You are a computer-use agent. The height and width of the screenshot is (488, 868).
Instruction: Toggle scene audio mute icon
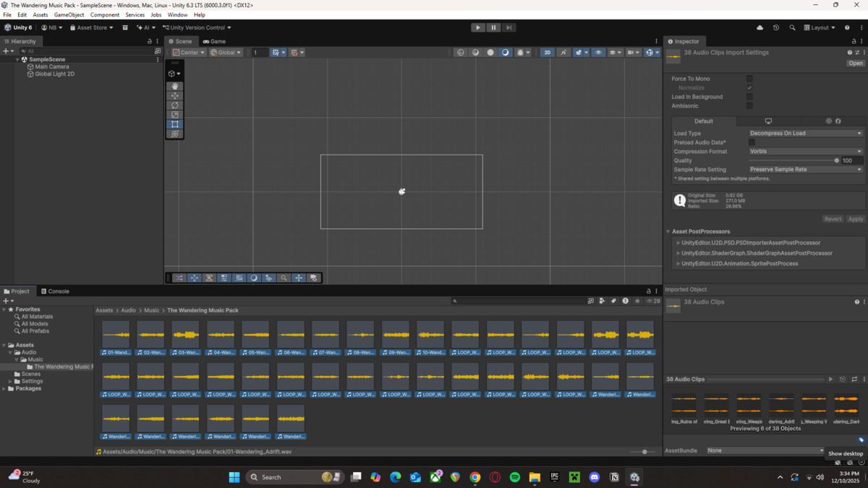563,52
